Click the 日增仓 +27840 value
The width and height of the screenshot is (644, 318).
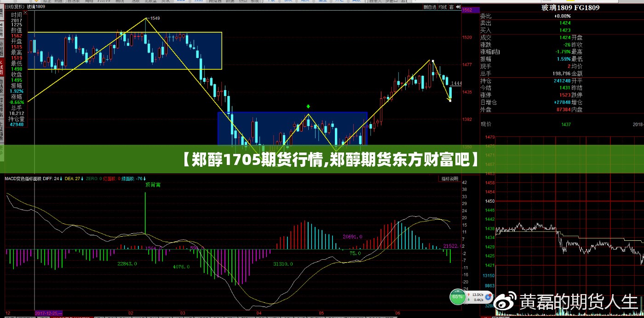563,102
